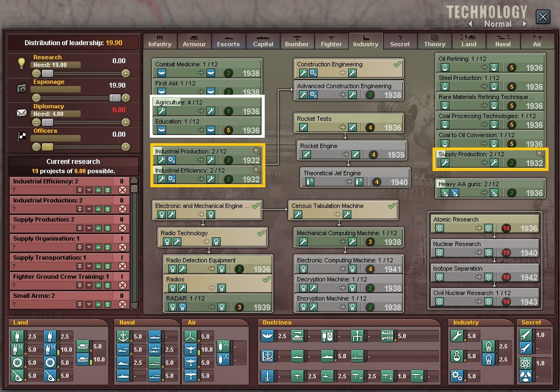Image resolution: width=560 pixels, height=392 pixels.
Task: Open the Escorts tab
Action: (x=228, y=41)
